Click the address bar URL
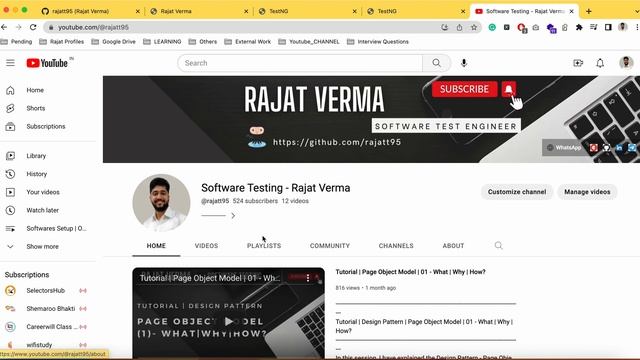Image resolution: width=640 pixels, height=360 pixels. (93, 27)
